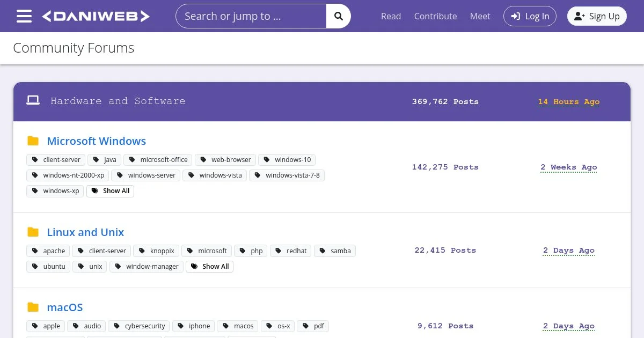Select the windows-vista tag
The image size is (644, 338).
[x=215, y=175]
